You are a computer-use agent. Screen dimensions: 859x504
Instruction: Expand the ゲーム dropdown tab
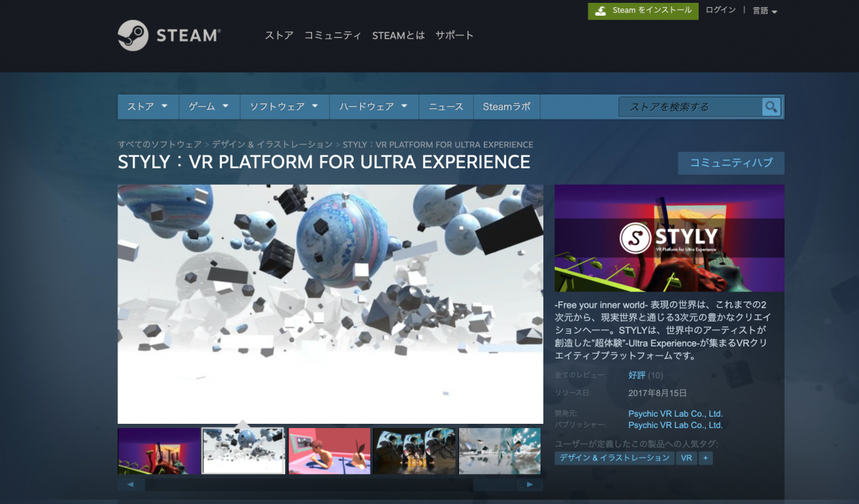209,107
